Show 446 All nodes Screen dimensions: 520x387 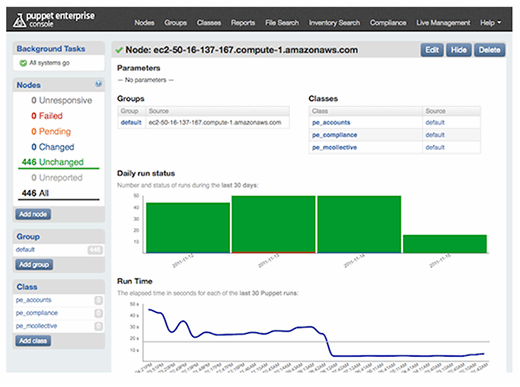click(35, 193)
